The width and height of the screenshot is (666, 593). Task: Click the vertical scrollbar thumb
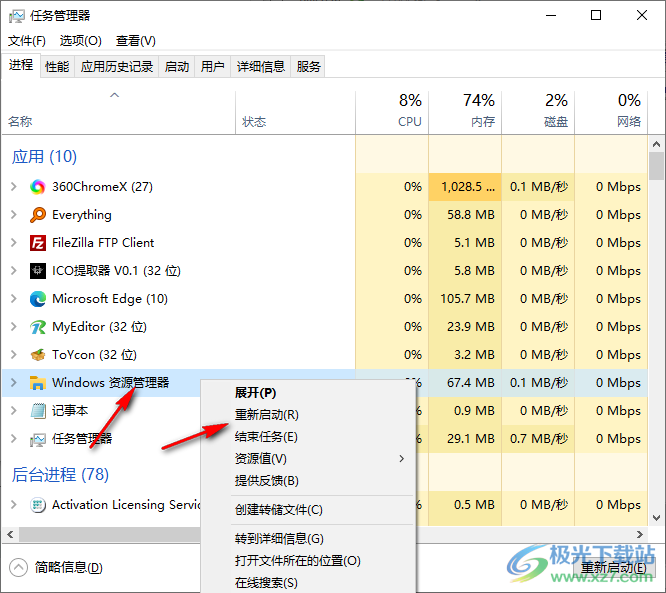tap(657, 166)
